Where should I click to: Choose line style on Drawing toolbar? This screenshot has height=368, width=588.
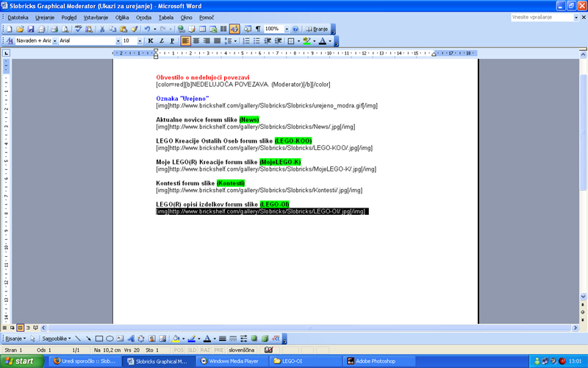point(223,339)
